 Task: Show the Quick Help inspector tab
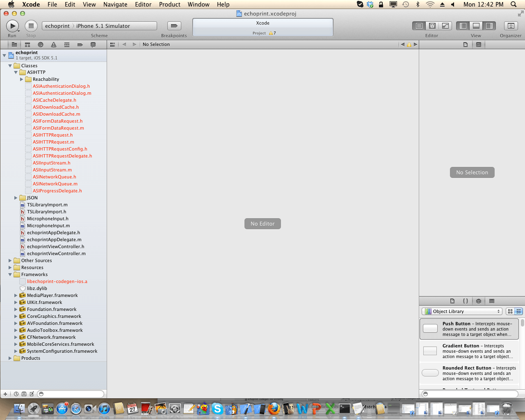[479, 44]
